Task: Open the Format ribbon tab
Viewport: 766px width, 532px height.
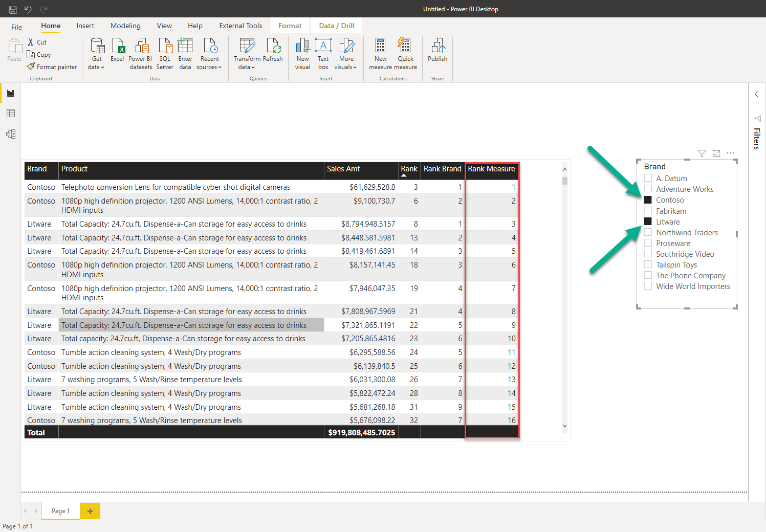Action: point(290,26)
